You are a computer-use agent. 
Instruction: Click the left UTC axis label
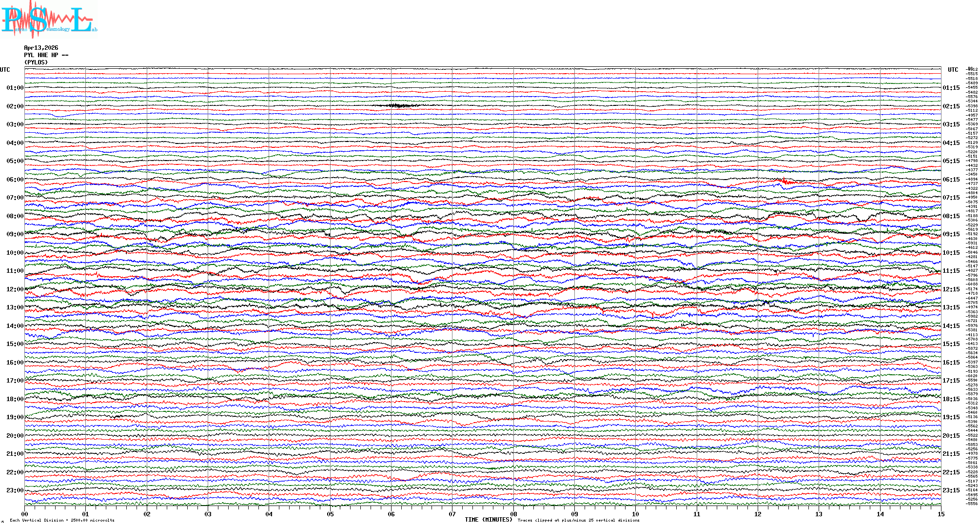point(5,70)
